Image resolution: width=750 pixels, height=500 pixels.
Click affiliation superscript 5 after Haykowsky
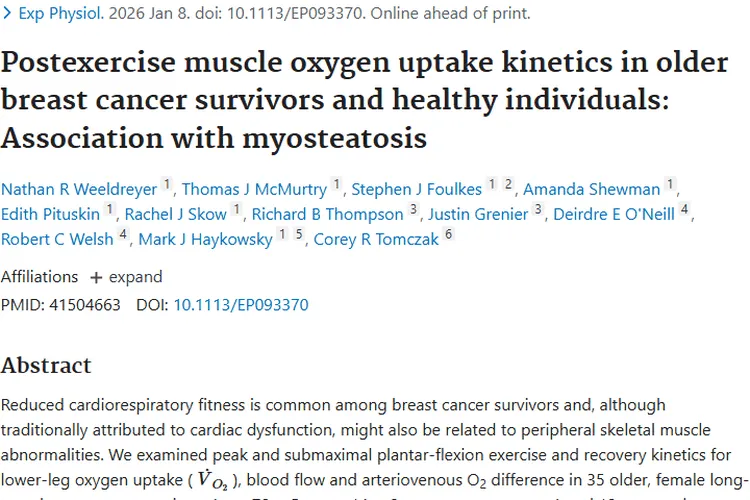pos(298,235)
